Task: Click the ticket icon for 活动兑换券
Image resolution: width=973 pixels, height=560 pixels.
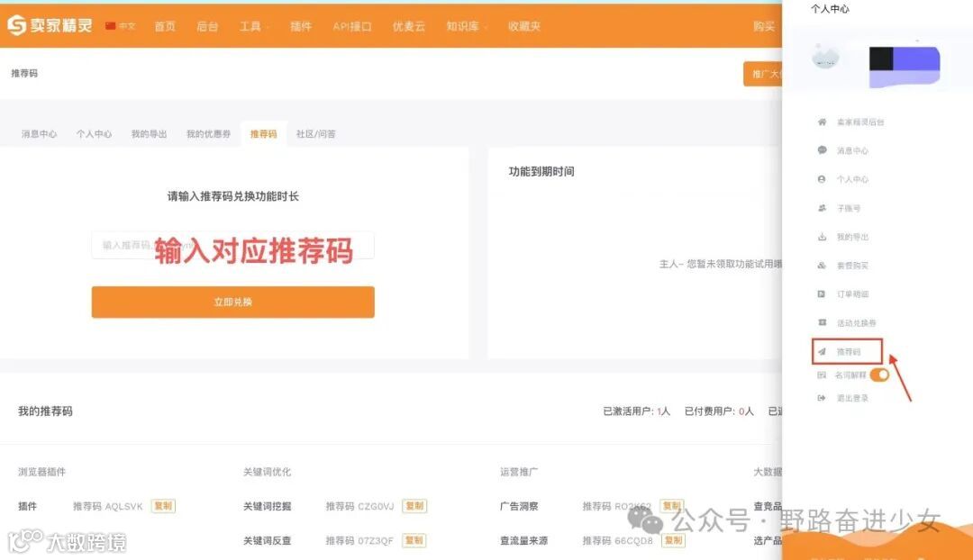Action: [x=822, y=322]
